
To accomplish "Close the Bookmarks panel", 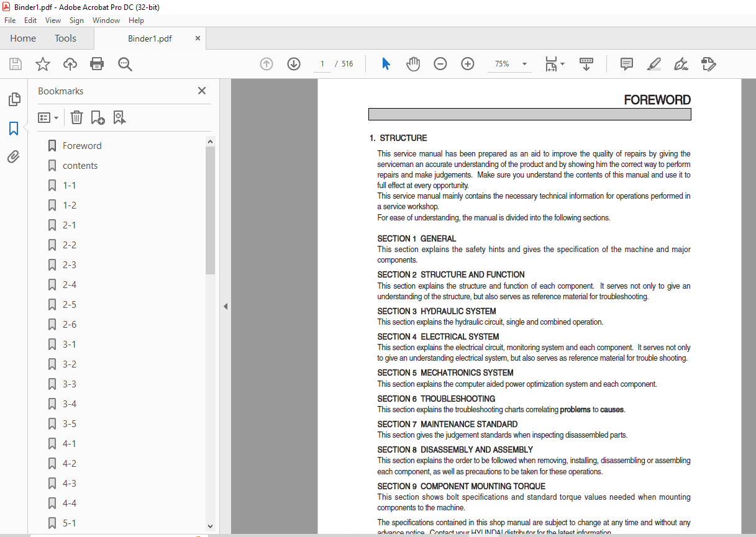I will click(x=202, y=91).
